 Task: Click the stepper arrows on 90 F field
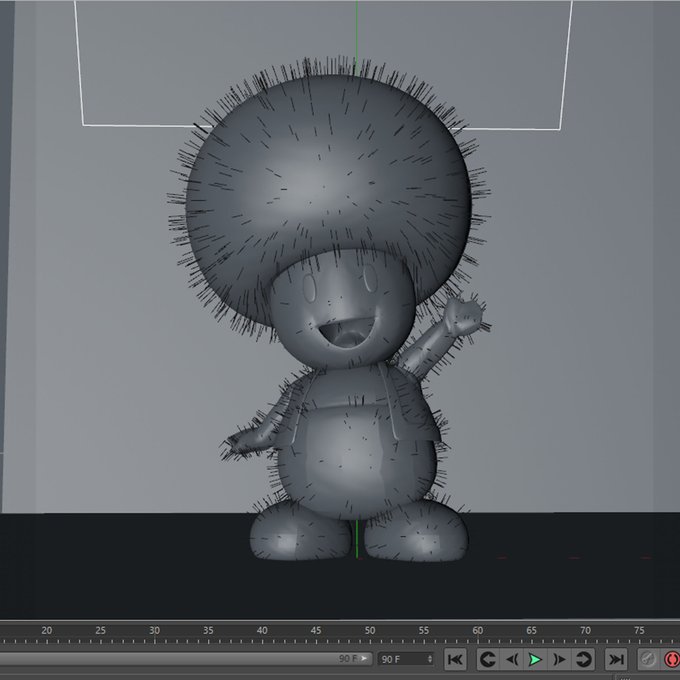click(x=429, y=659)
